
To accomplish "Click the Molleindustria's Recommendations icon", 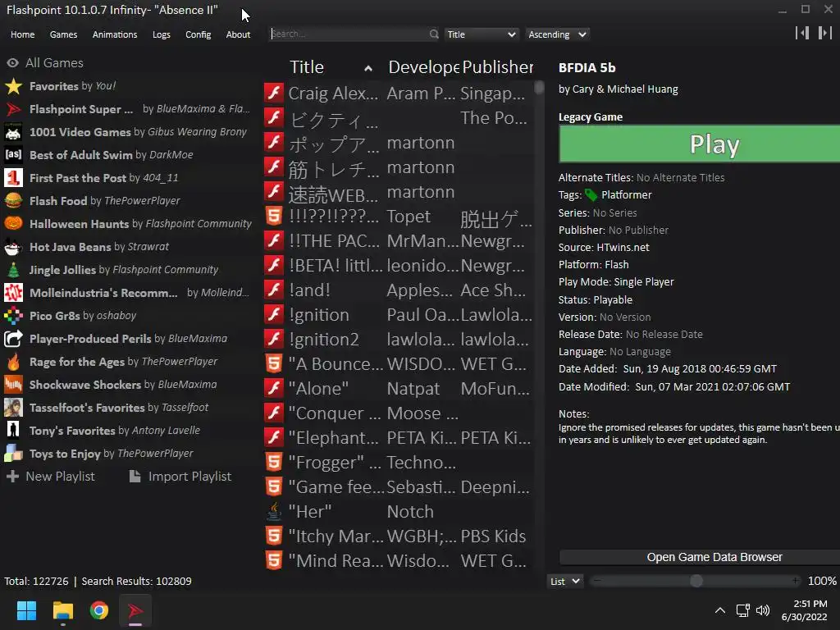I will pos(13,293).
